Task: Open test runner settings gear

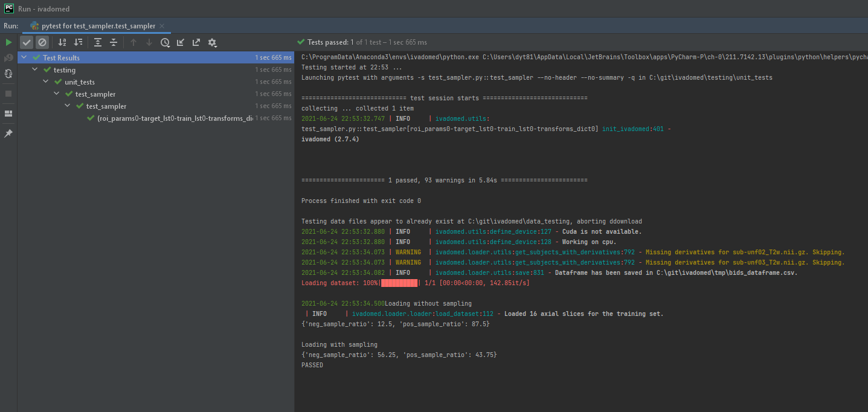Action: (212, 42)
